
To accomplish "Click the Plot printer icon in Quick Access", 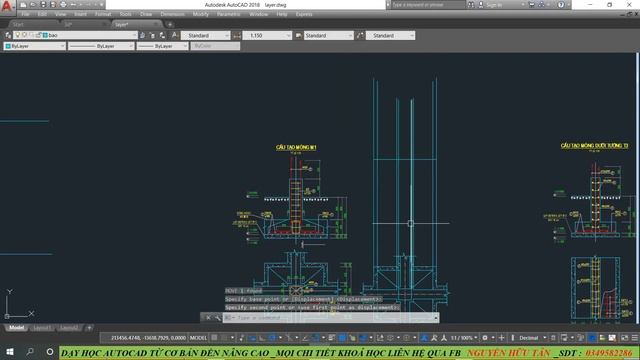I will click(63, 5).
